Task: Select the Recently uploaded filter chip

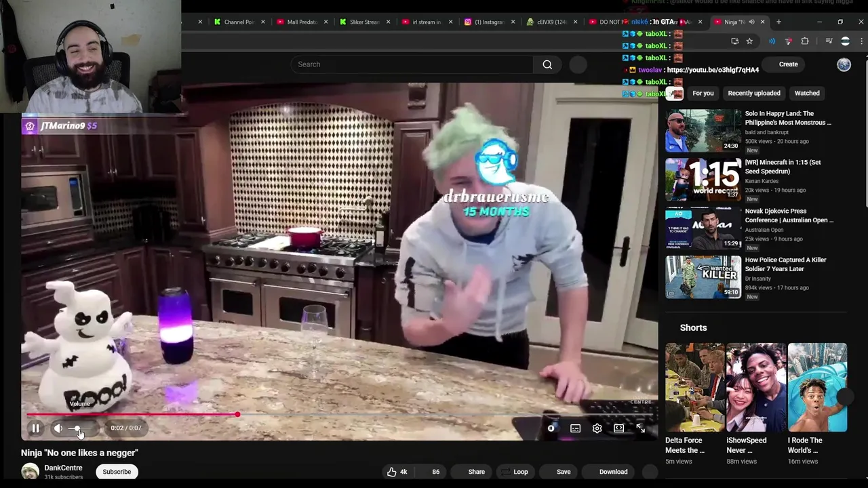Action: (754, 94)
